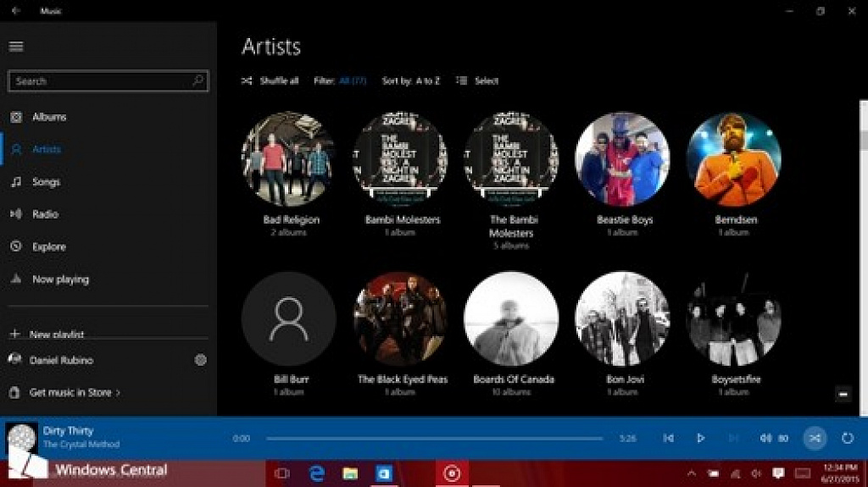The height and width of the screenshot is (487, 868).
Task: Open Explore in the sidebar
Action: tap(108, 246)
